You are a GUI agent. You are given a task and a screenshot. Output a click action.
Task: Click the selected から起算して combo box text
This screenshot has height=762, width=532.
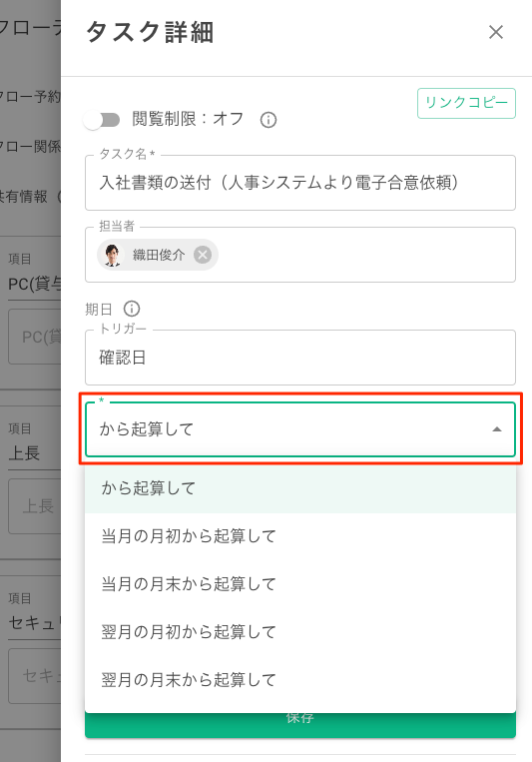tap(147, 429)
